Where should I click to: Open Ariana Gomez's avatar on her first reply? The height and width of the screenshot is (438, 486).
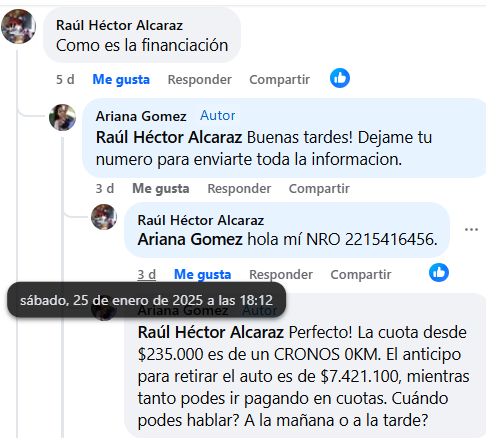point(62,117)
